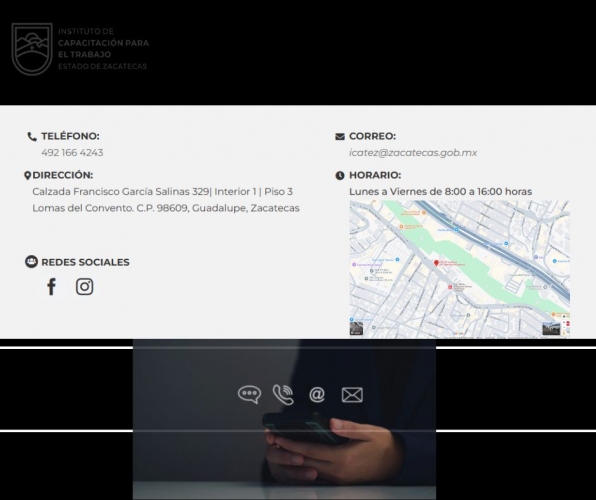Viewport: 596px width, 500px height.
Task: Click the red hospital marker on map
Action: pos(450,287)
